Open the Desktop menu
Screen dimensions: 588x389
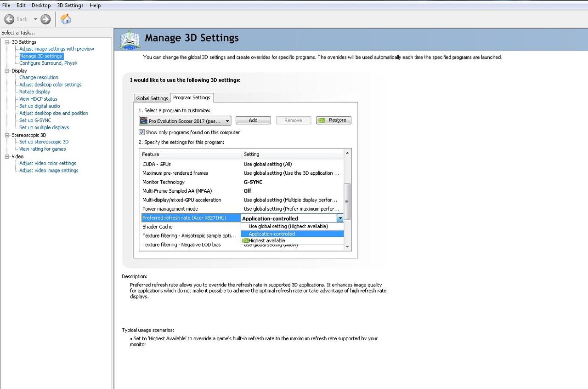[x=41, y=6]
